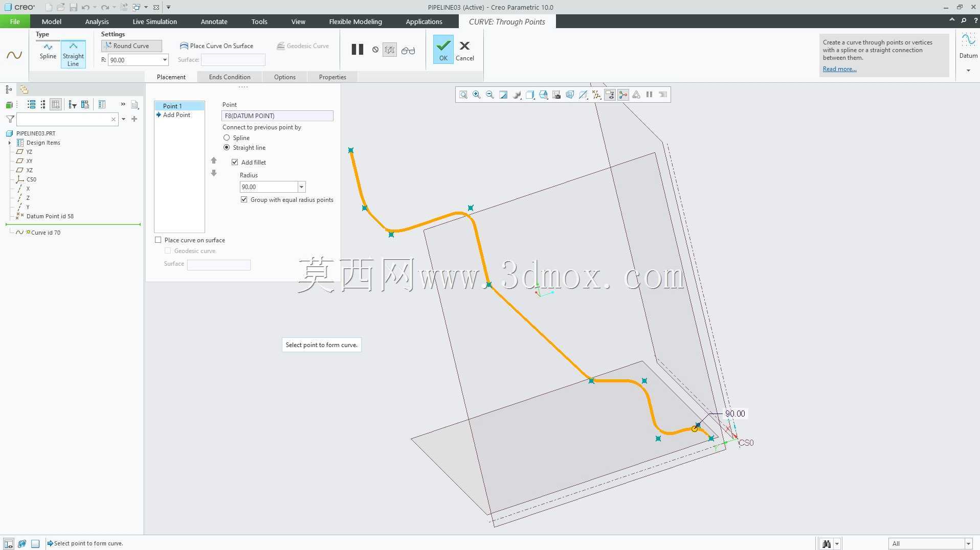Image resolution: width=980 pixels, height=550 pixels.
Task: Open the Flexible Modeling tab
Action: pos(355,21)
